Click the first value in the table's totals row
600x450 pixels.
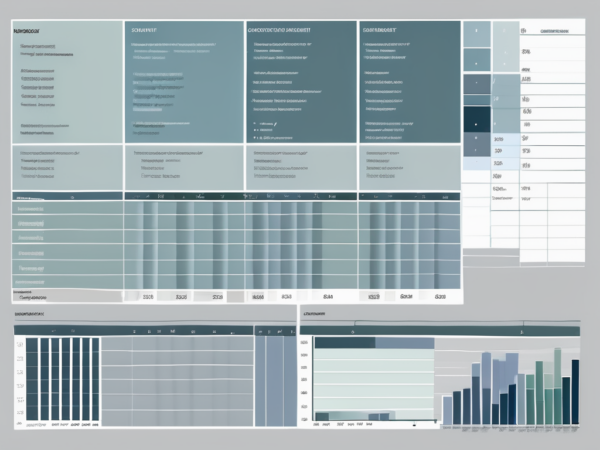click(x=148, y=297)
